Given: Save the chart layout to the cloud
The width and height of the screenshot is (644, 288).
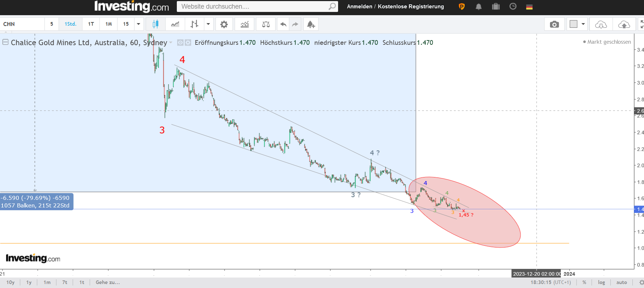Looking at the screenshot, I should point(624,24).
